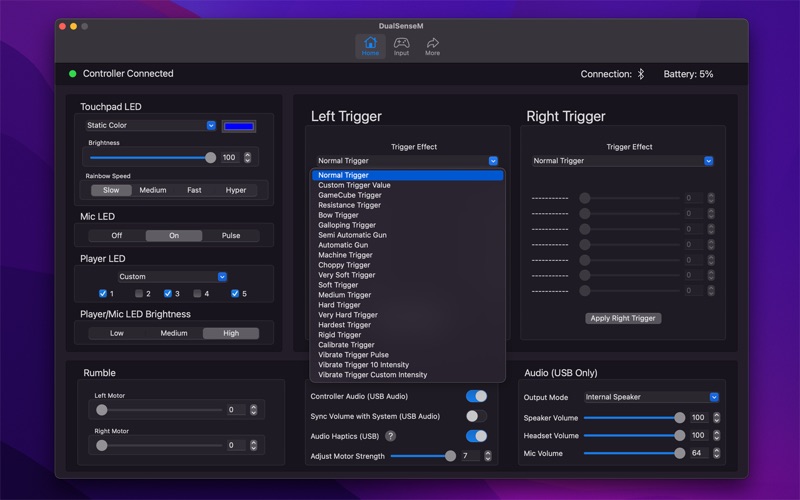Select Galloping Trigger effect
Screen dimensions: 800x500
point(408,225)
